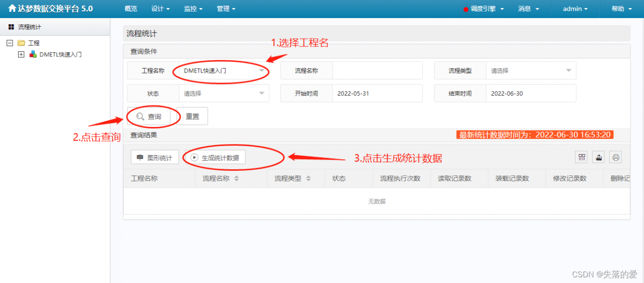Click the 工程名称 column header
The image size is (644, 283).
pyautogui.click(x=144, y=178)
